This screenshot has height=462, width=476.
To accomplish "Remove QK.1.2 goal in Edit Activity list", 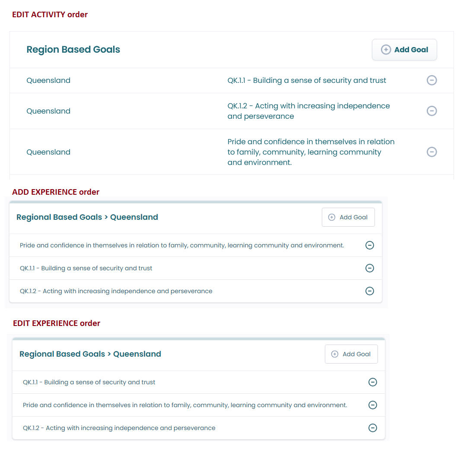I will tap(432, 111).
